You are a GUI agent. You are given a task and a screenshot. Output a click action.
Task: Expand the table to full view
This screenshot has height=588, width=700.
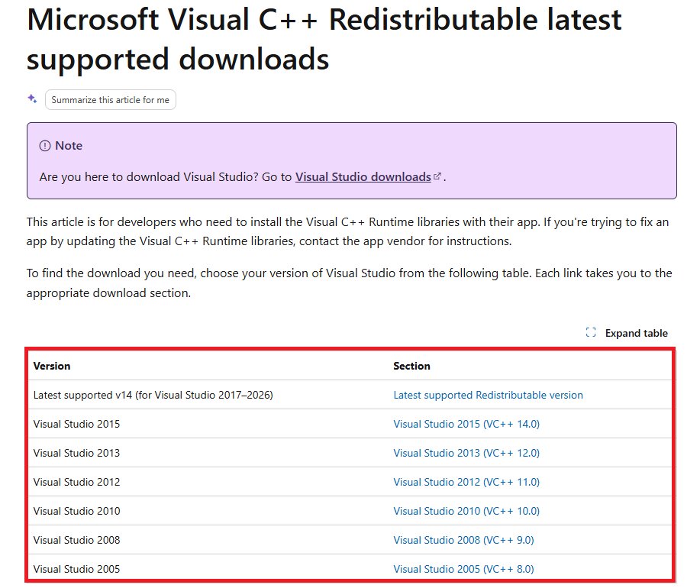click(637, 333)
